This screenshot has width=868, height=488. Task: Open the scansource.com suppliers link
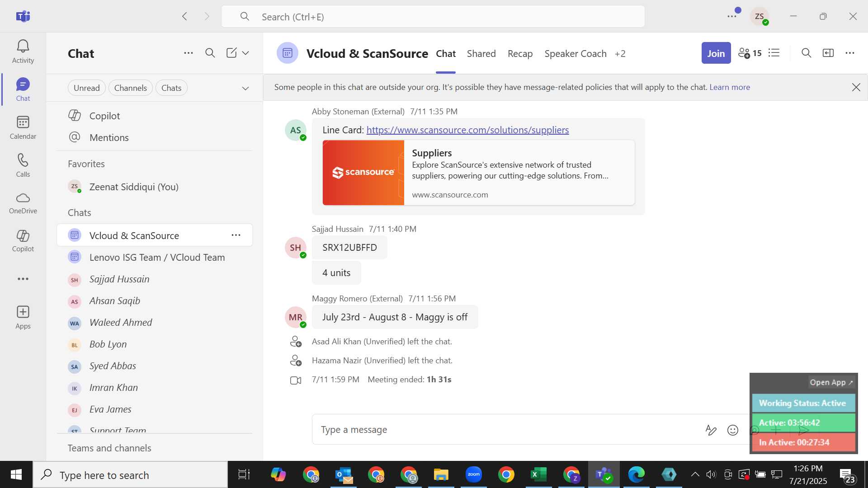[x=467, y=130]
